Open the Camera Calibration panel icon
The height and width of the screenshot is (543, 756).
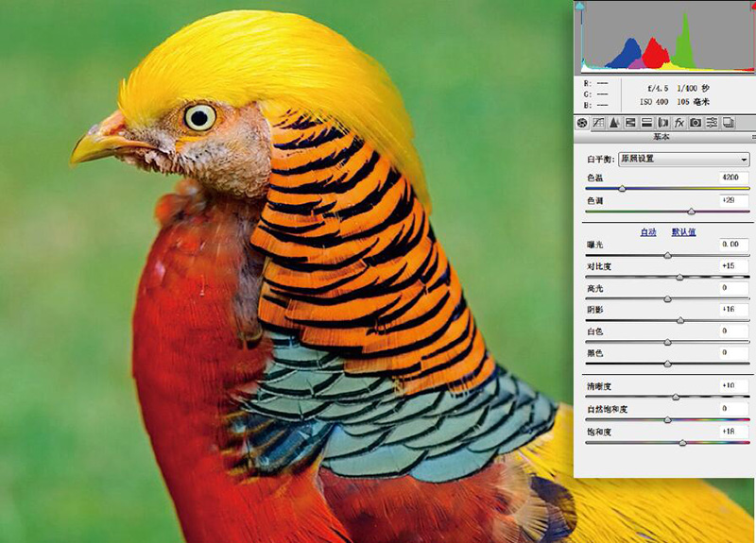(695, 123)
